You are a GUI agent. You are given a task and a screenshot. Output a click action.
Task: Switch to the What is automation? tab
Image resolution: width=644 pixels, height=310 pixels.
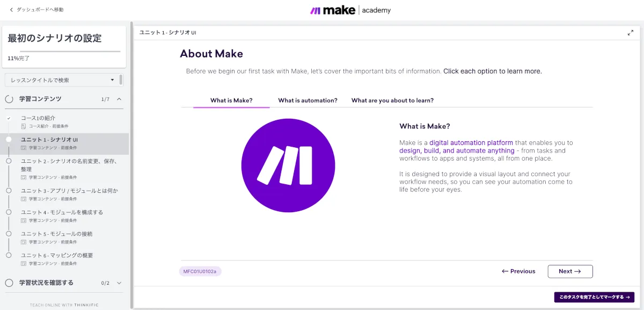coord(308,100)
